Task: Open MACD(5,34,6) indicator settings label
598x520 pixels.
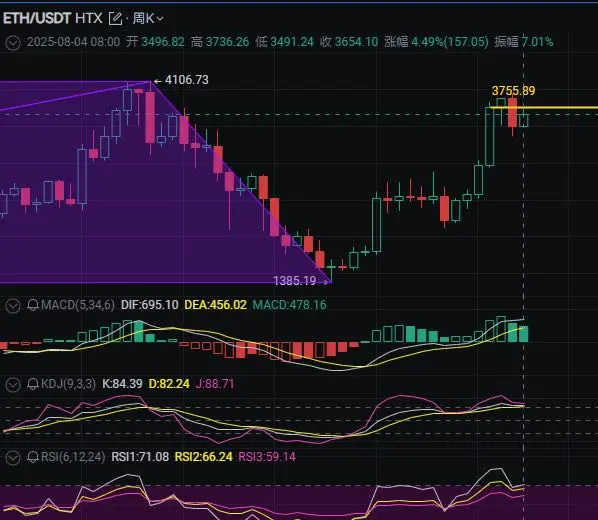Action: point(77,305)
